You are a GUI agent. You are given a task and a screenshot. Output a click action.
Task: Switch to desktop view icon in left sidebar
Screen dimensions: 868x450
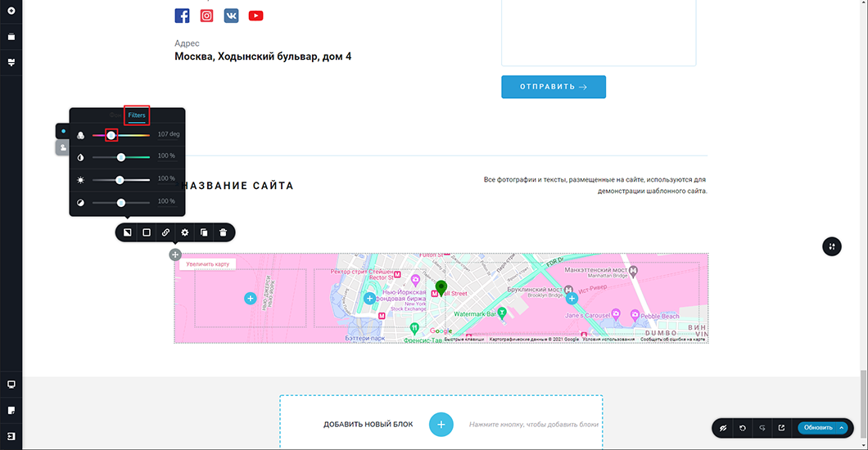11,385
